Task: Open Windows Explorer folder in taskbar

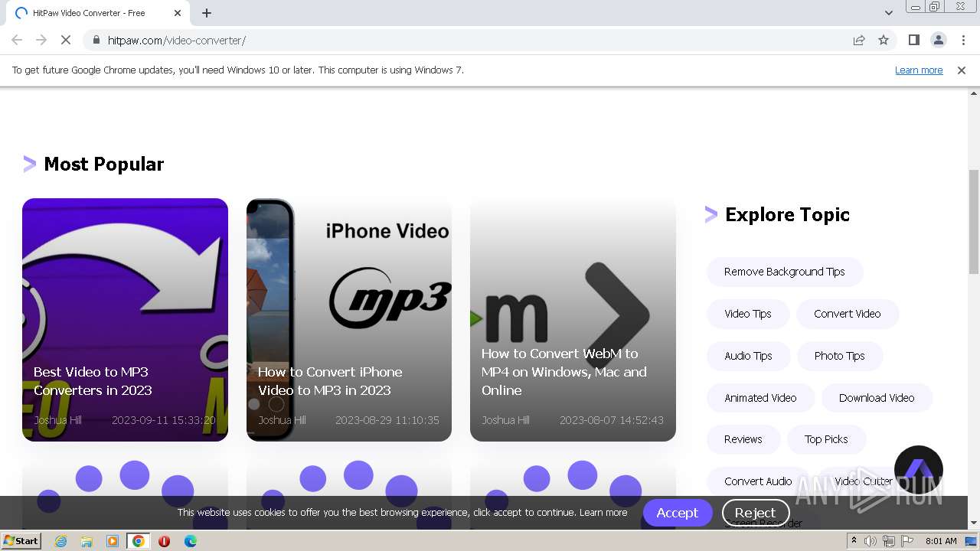Action: (87, 541)
